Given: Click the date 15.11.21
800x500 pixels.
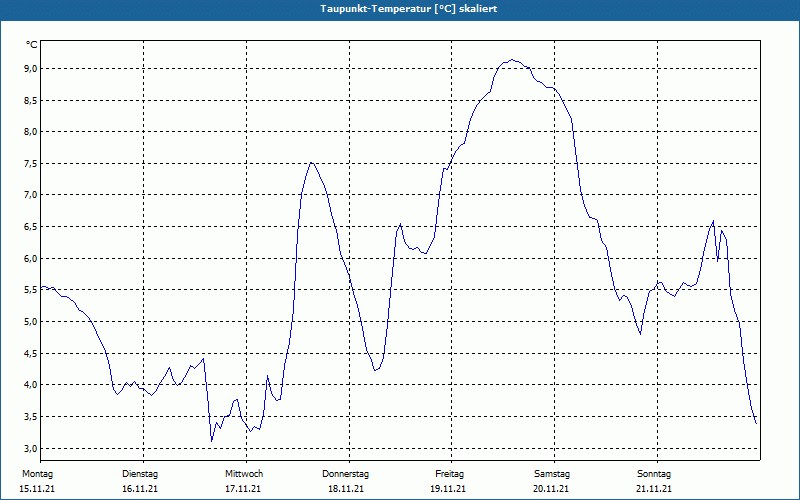Looking at the screenshot, I should point(37,489).
